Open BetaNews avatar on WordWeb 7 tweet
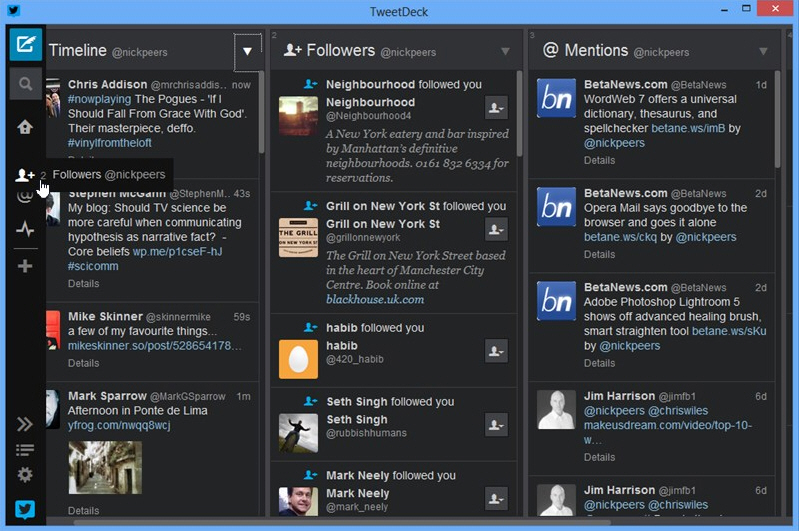 pos(556,98)
